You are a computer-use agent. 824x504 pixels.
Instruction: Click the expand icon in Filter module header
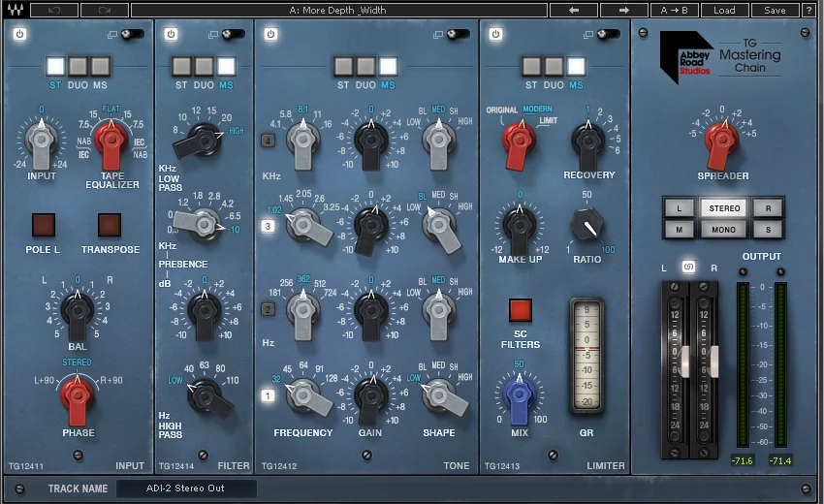(213, 35)
